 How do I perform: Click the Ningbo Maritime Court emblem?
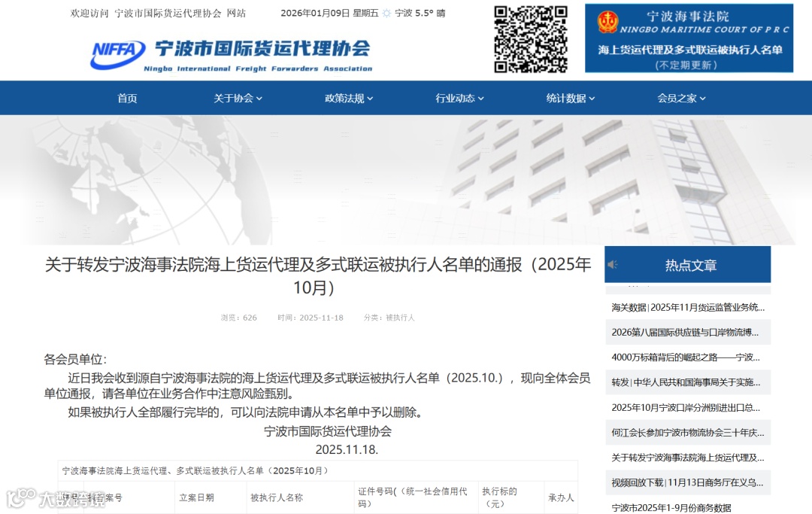(x=607, y=23)
